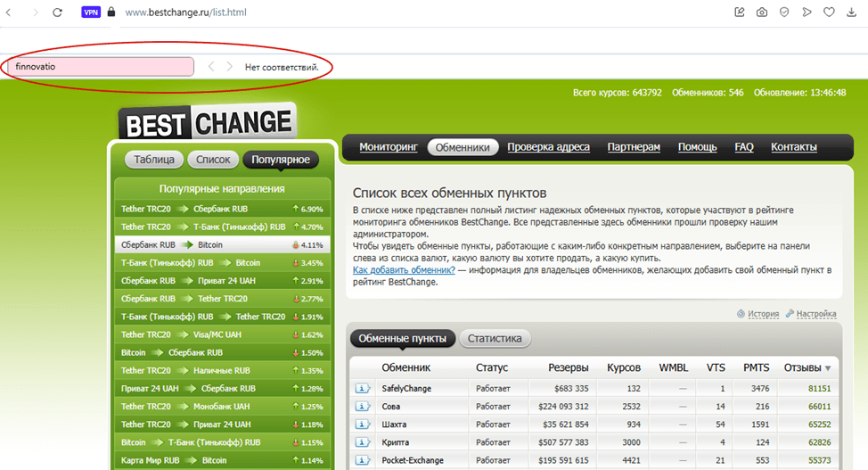Sort by Курсов column header
The image size is (868, 470).
[623, 367]
